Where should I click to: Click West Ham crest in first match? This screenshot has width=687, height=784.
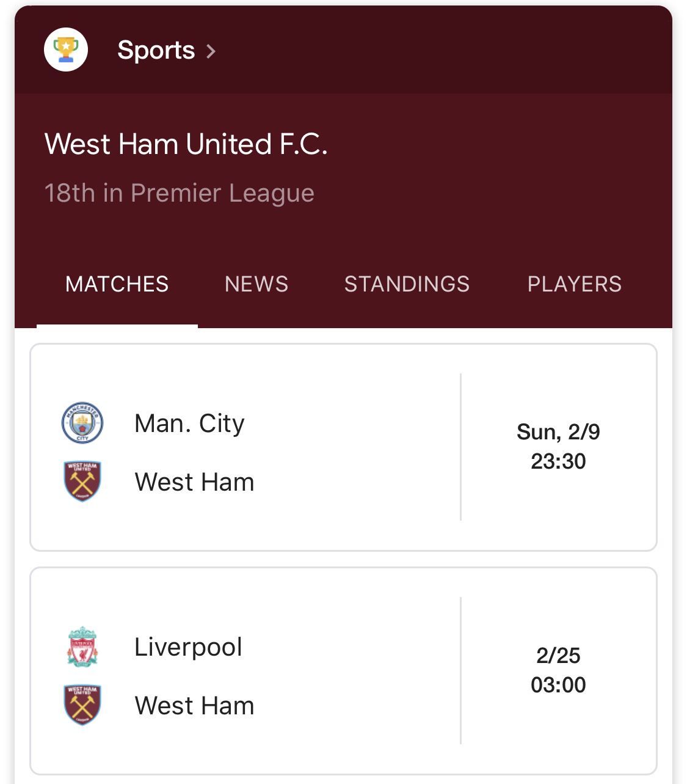pyautogui.click(x=82, y=482)
